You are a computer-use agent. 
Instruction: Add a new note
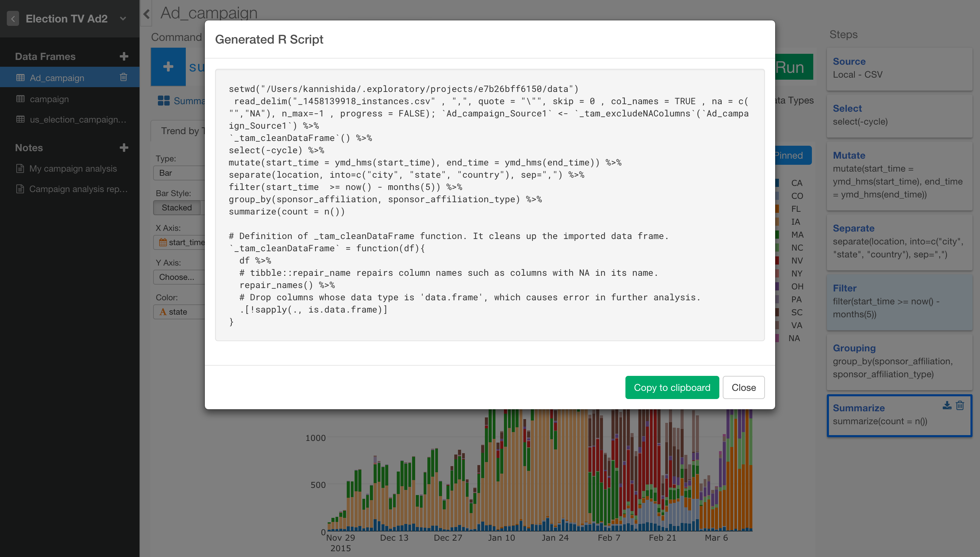[124, 147]
